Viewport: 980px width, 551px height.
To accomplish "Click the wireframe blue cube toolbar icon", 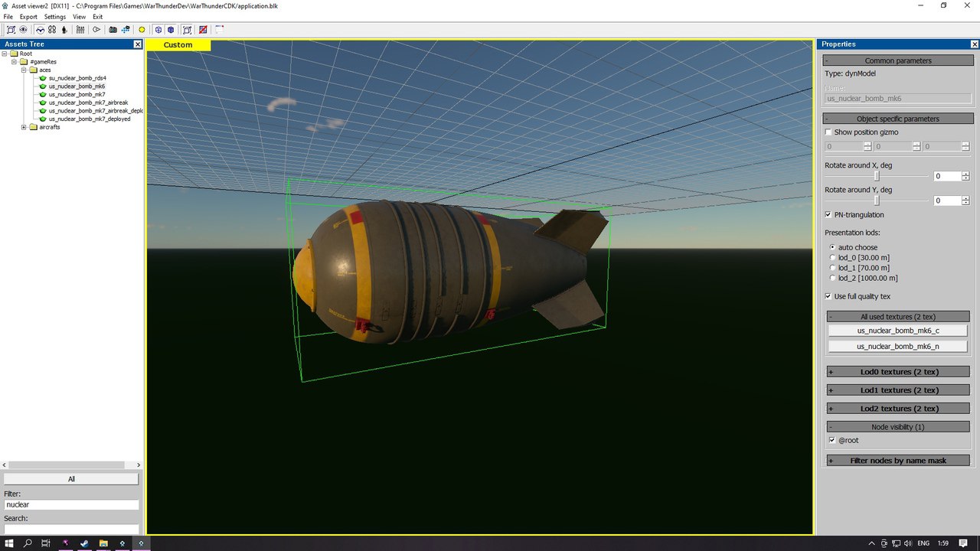I will [158, 30].
